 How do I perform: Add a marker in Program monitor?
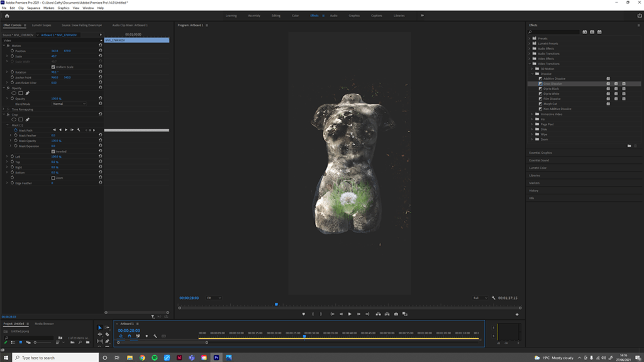coord(304,314)
